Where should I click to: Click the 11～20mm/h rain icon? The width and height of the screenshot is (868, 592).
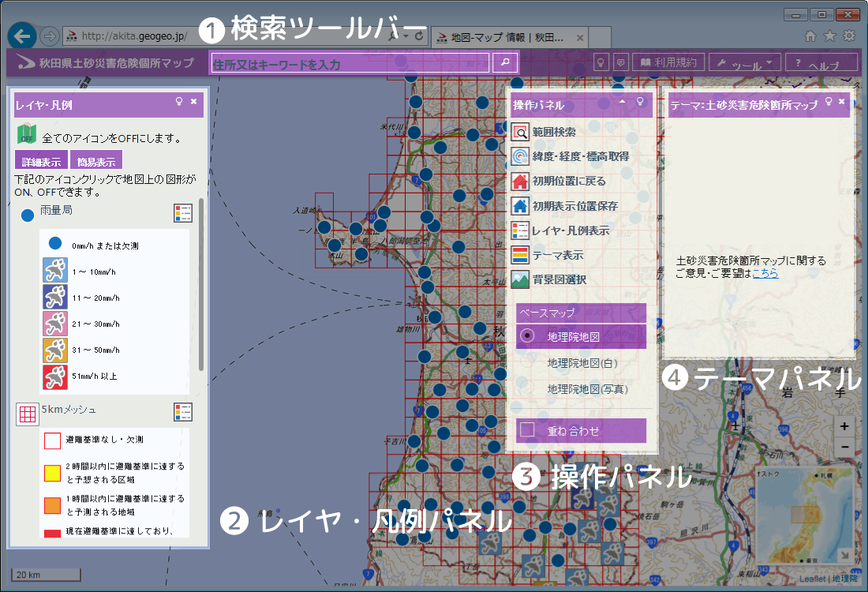[55, 297]
